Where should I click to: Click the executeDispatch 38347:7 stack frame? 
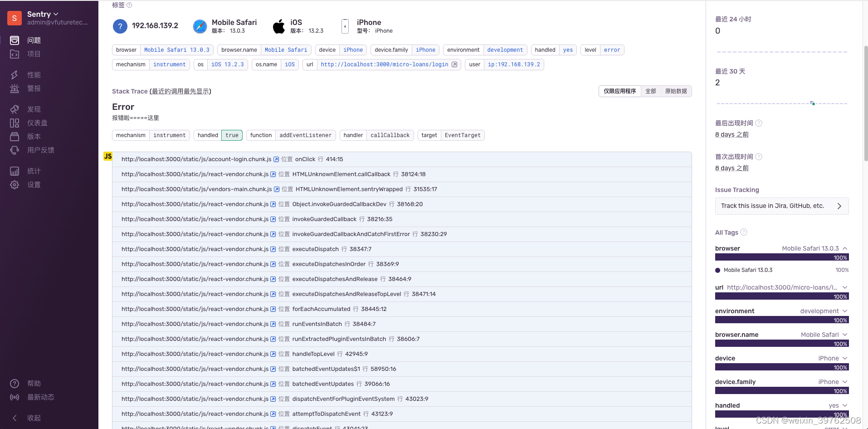[402, 249]
